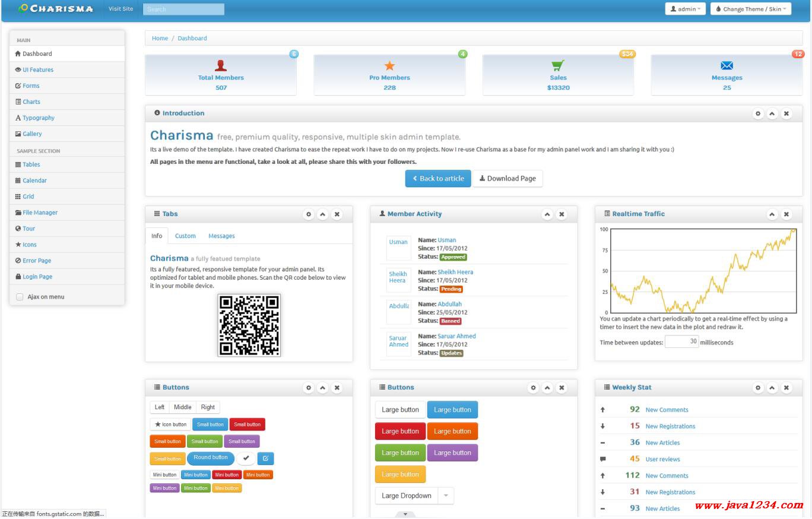Open the Change Theme / Skin dropdown
This screenshot has height=519, width=812.
(750, 9)
